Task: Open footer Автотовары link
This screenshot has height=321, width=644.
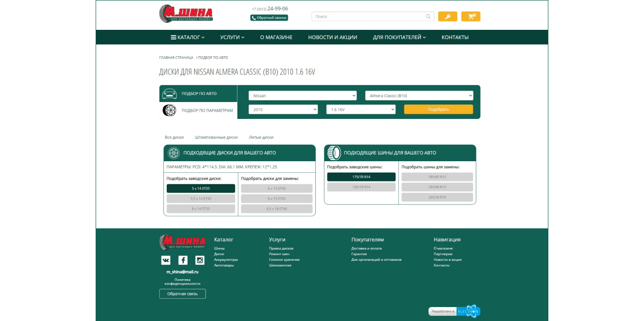Action: (x=224, y=265)
